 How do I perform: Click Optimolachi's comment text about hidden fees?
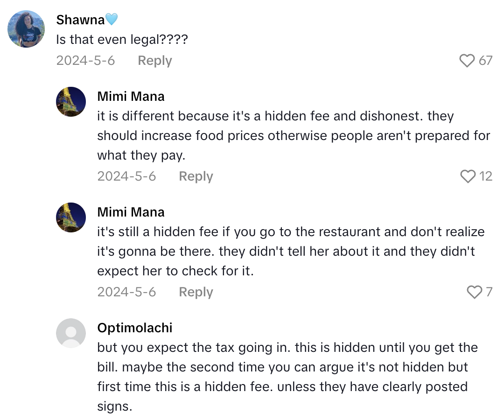pos(280,367)
